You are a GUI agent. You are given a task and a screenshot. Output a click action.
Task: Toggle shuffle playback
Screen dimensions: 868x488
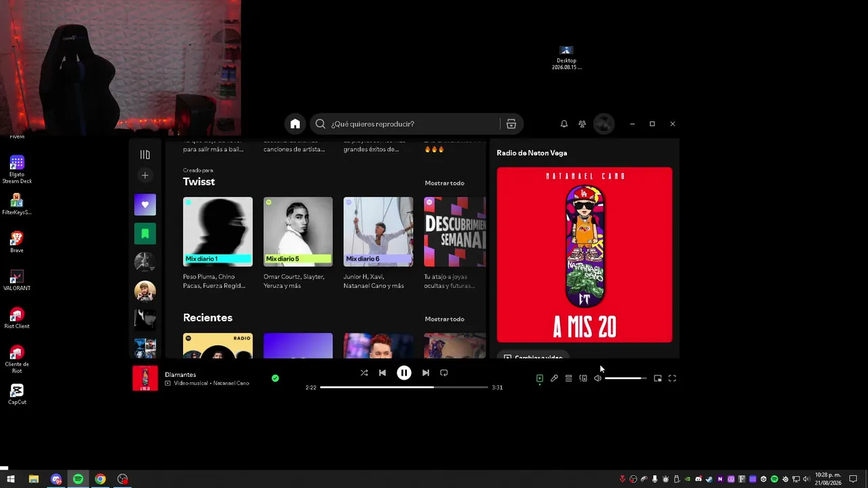click(x=364, y=373)
